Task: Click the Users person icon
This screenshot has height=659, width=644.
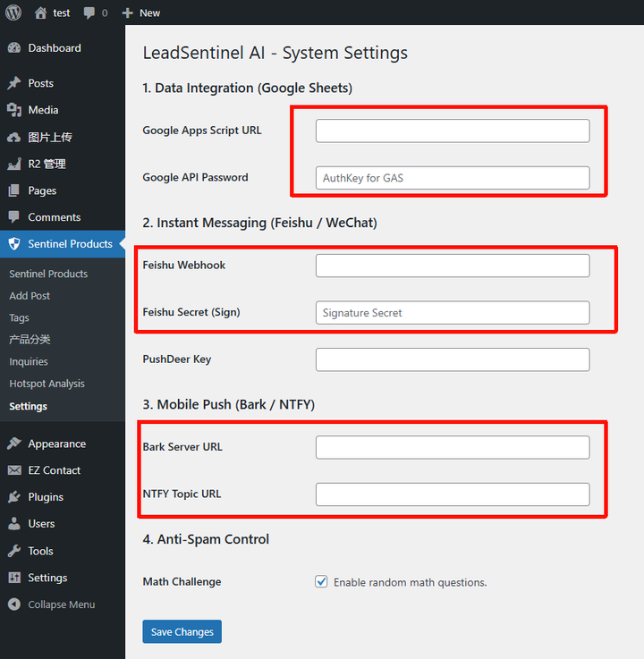Action: pyautogui.click(x=13, y=524)
